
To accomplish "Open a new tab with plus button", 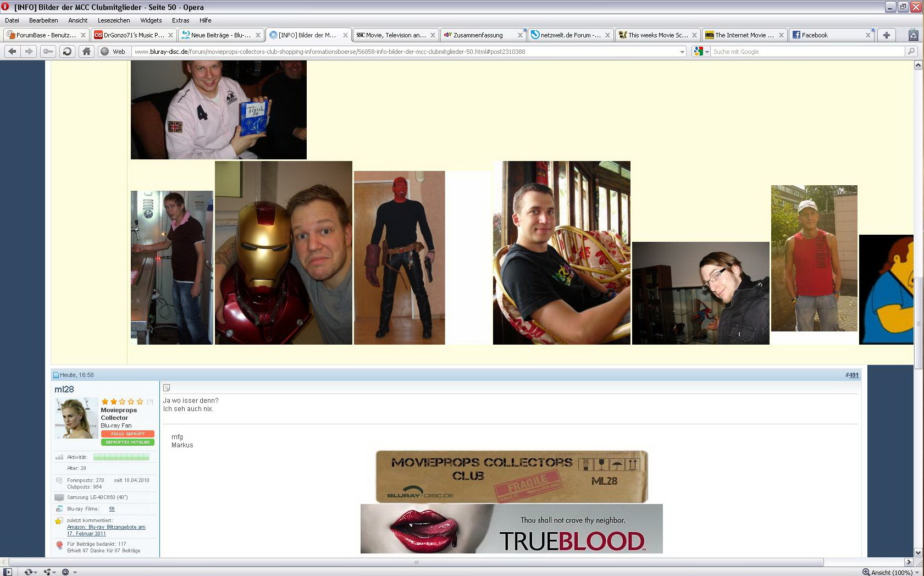I will pos(886,35).
